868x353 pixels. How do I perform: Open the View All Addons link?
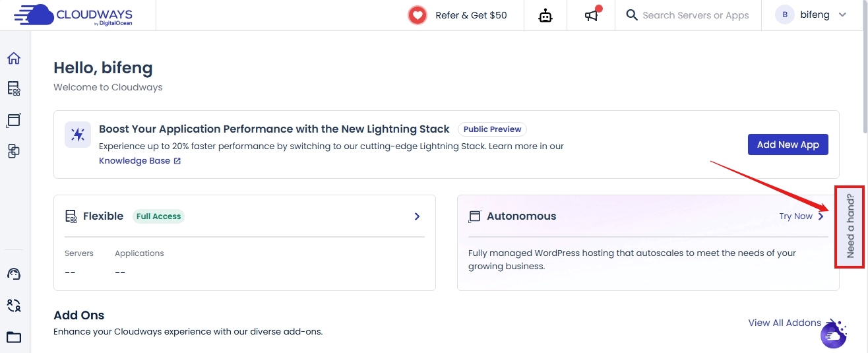[784, 323]
